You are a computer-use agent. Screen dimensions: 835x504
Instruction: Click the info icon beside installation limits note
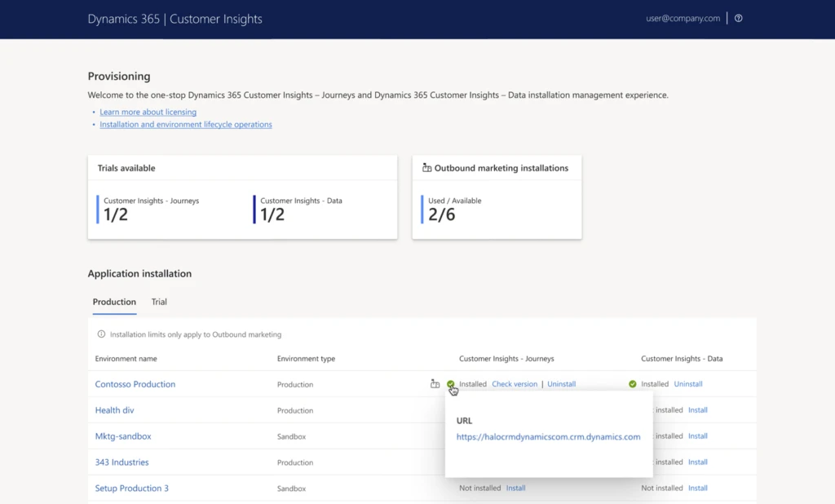click(101, 334)
